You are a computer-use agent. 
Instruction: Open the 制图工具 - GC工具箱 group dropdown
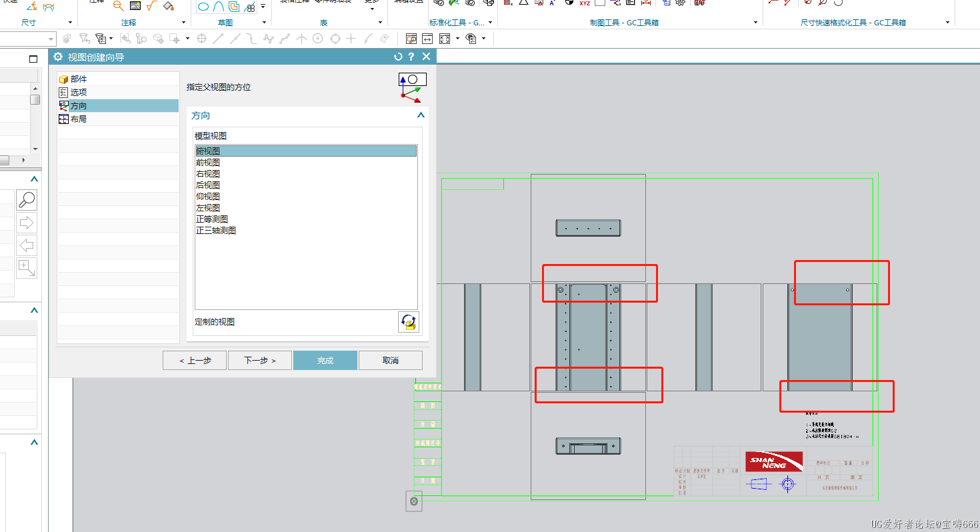755,23
